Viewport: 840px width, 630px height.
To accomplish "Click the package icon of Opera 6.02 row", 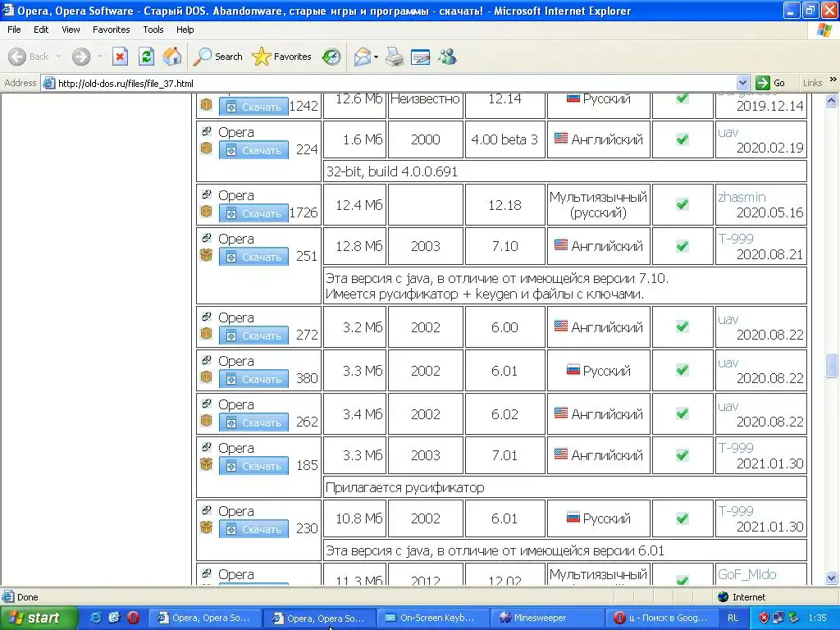I will (206, 421).
